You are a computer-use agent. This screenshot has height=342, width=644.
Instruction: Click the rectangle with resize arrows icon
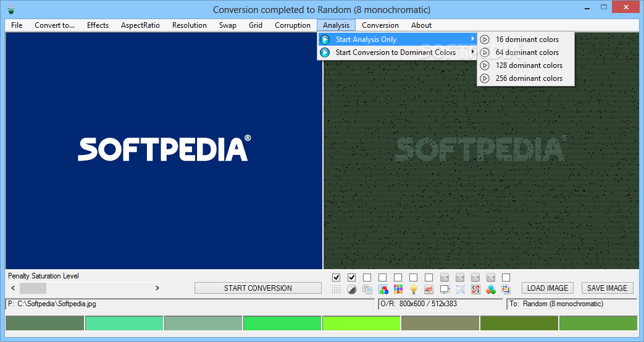pyautogui.click(x=445, y=290)
